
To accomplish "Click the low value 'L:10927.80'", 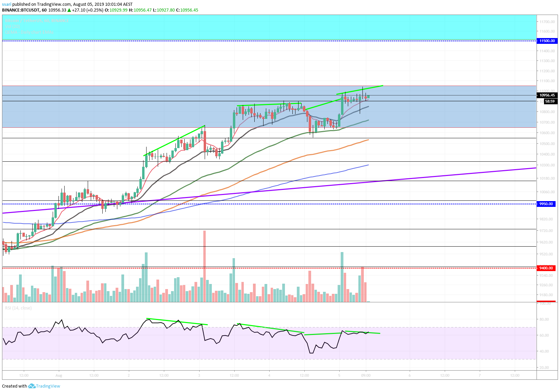I will click(164, 10).
